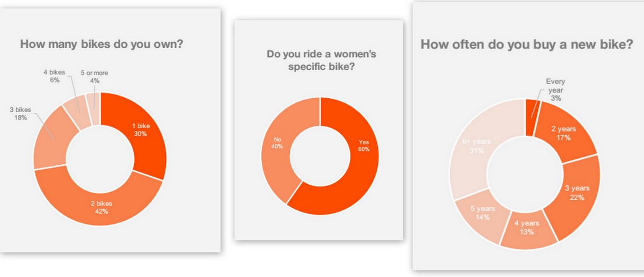The height and width of the screenshot is (277, 644).
Task: Select the "How often do you buy a new bike?" title
Action: click(x=526, y=45)
